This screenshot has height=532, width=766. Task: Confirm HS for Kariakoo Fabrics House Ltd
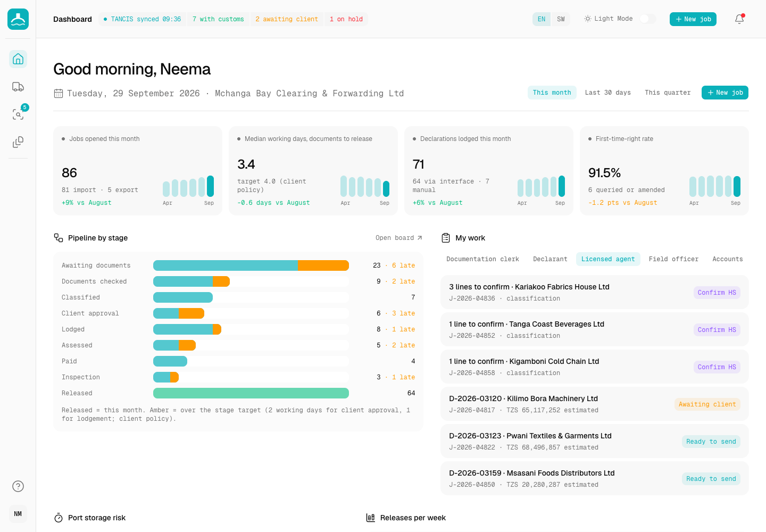[x=717, y=293]
